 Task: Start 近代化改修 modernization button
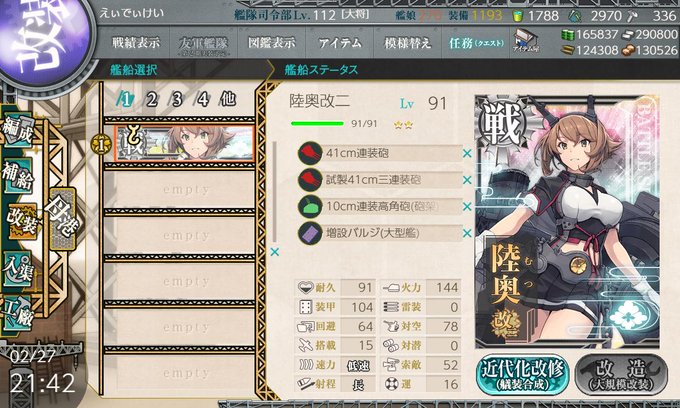(523, 375)
